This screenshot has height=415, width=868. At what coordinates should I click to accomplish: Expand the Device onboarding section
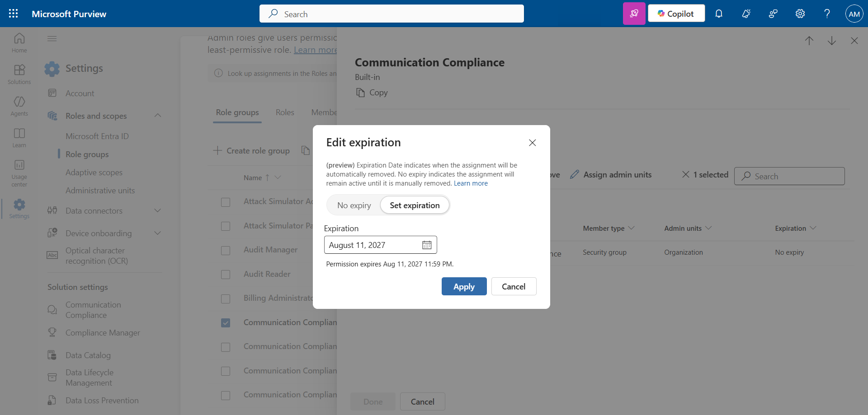point(158,233)
